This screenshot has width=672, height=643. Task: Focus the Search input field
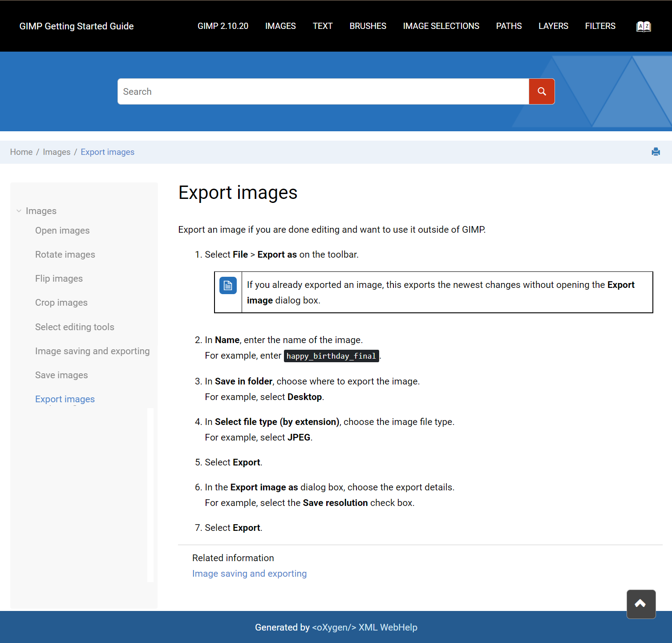[x=323, y=92]
